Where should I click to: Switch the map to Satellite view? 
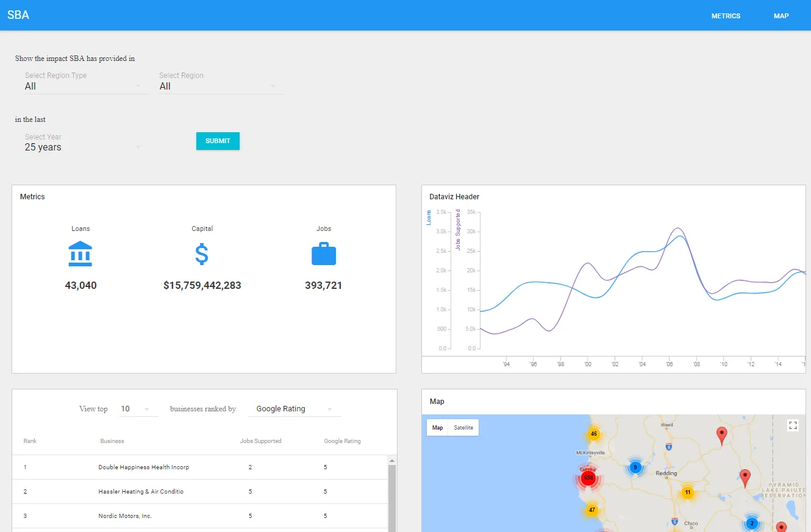click(x=463, y=428)
